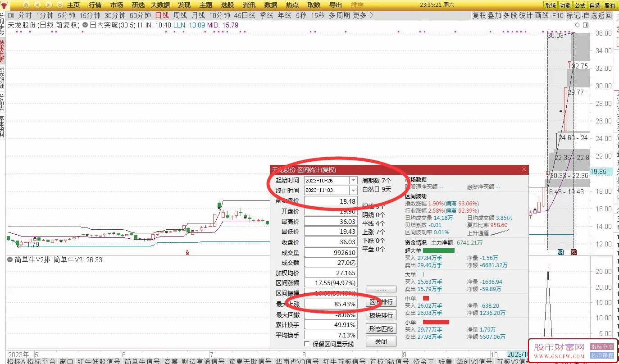Expand 更多 periods chevron
This screenshot has height=364, width=619.
(x=371, y=15)
